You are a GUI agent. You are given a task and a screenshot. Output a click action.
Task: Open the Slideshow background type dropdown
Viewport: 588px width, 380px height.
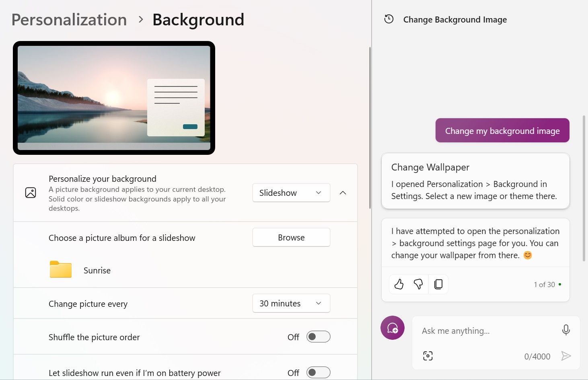[x=291, y=193]
